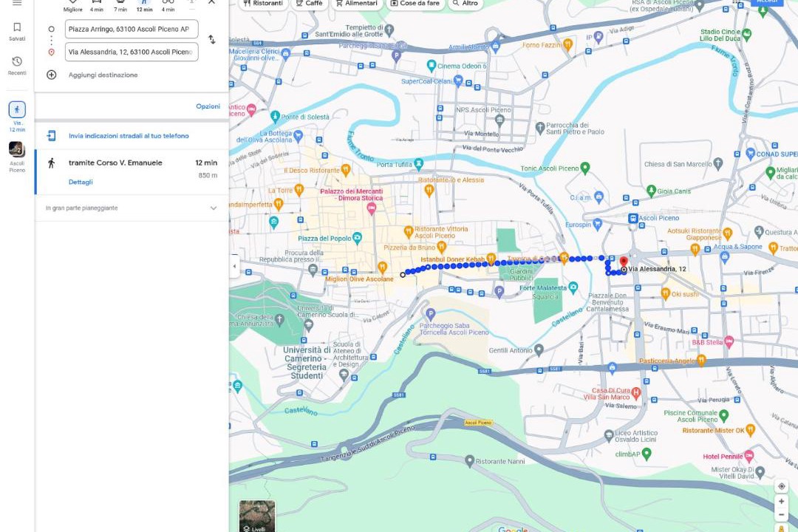Open Dettagli for the Corso V. Emanuele route
This screenshot has width=798, height=532.
[81, 182]
